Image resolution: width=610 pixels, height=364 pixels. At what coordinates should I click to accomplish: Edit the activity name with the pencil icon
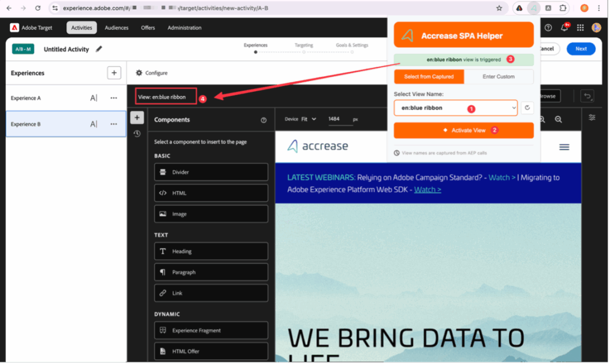click(99, 49)
